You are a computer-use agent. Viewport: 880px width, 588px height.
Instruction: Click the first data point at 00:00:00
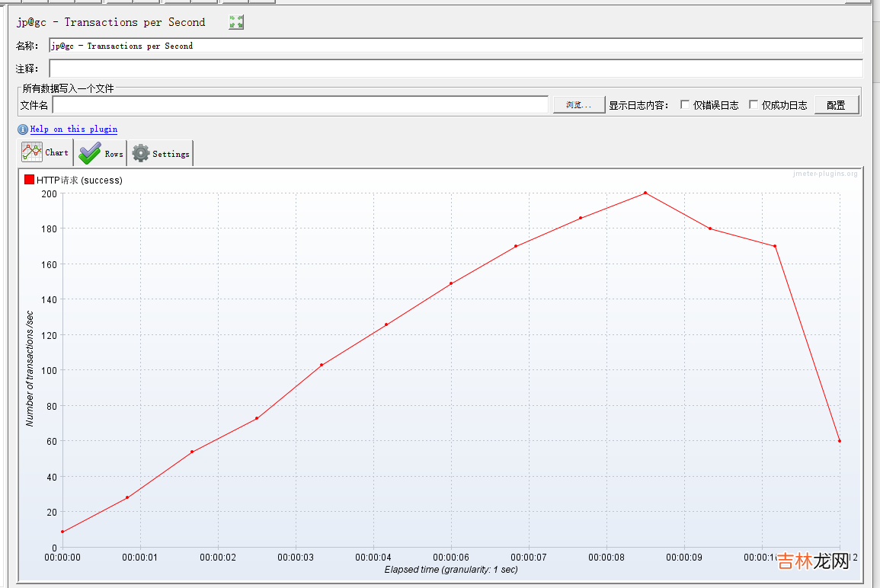point(62,532)
